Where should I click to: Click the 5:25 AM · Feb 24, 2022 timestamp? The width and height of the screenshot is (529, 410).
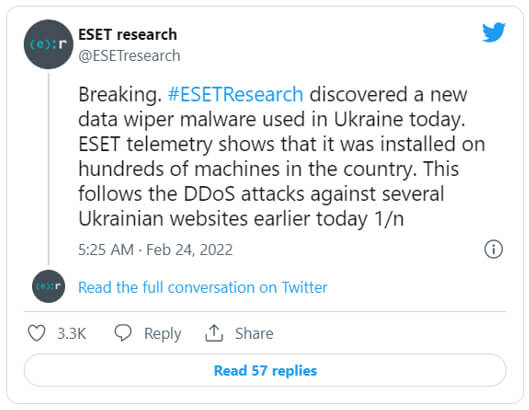[156, 250]
